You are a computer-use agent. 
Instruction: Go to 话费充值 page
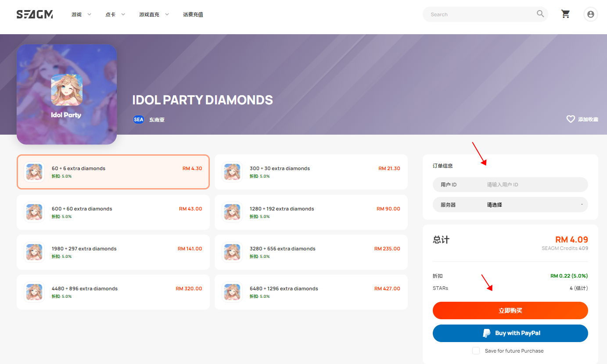(x=193, y=14)
